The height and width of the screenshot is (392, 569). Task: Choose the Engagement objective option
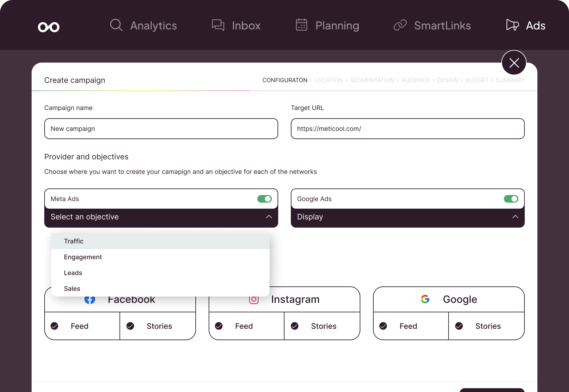point(83,257)
